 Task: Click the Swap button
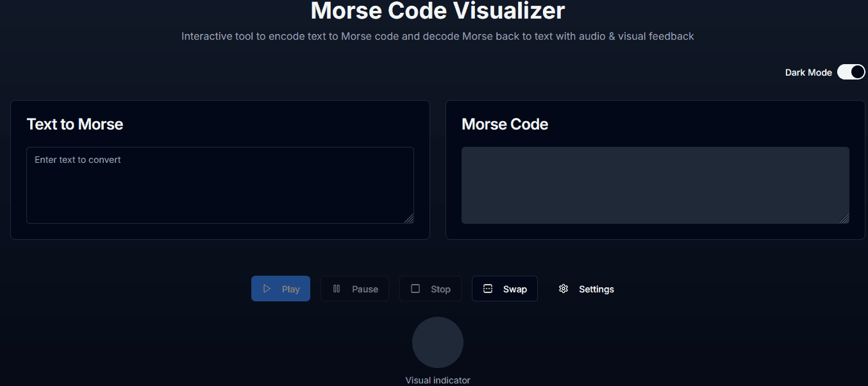coord(505,289)
